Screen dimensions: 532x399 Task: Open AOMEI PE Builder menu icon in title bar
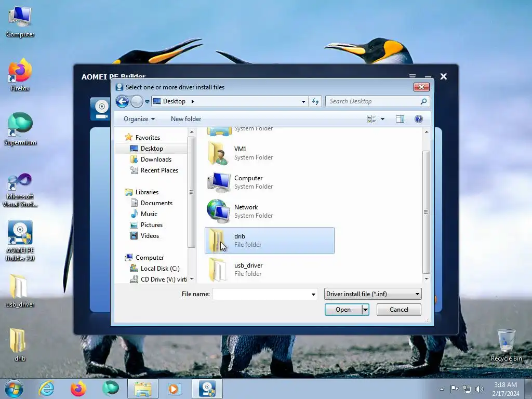[412, 76]
